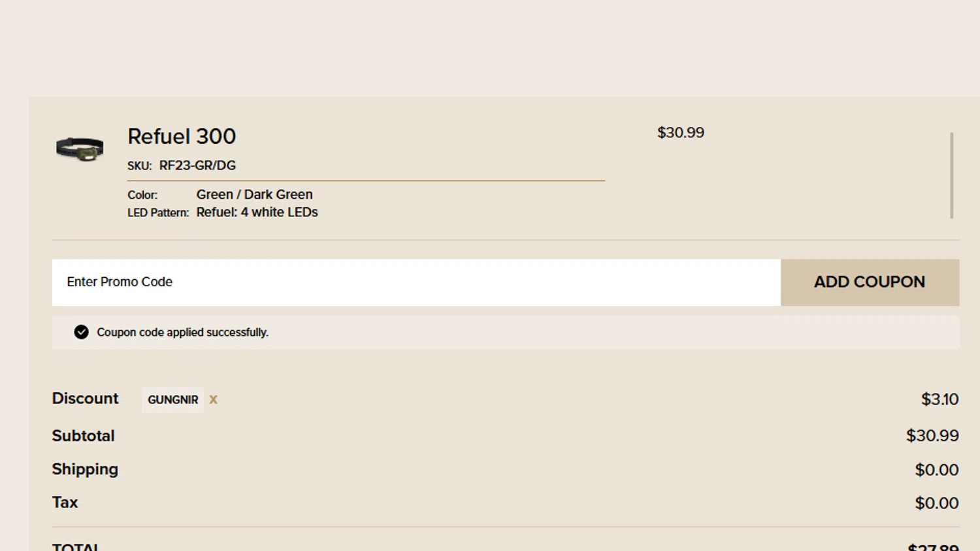The width and height of the screenshot is (980, 551).
Task: Click the Add Coupon button
Action: [x=869, y=282]
